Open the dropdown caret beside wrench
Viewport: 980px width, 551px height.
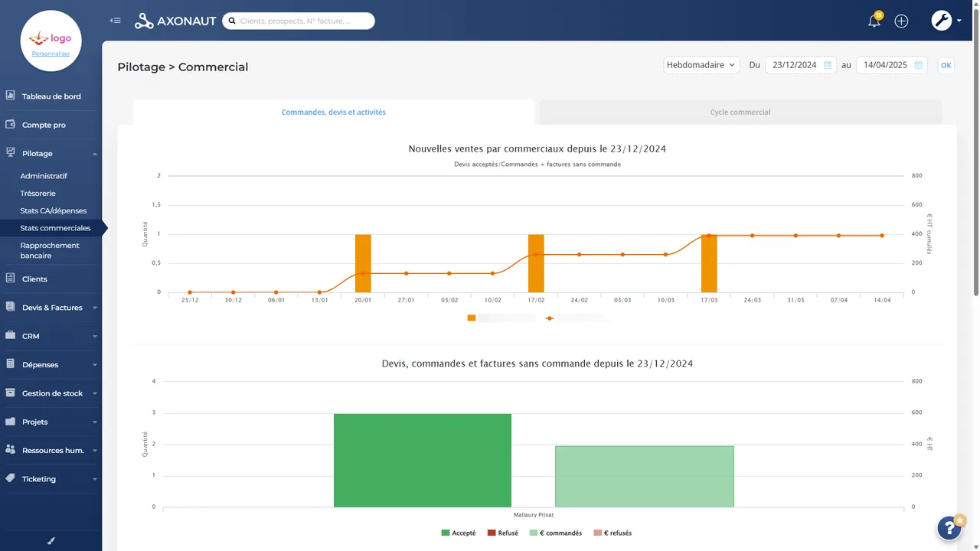[959, 21]
